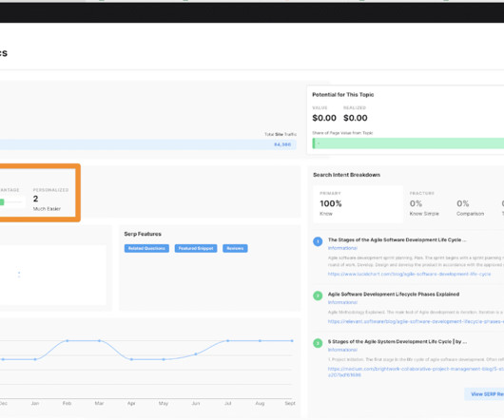Viewport: 504px width, 420px height.
Task: Click Informational label under second result
Action: [342, 302]
